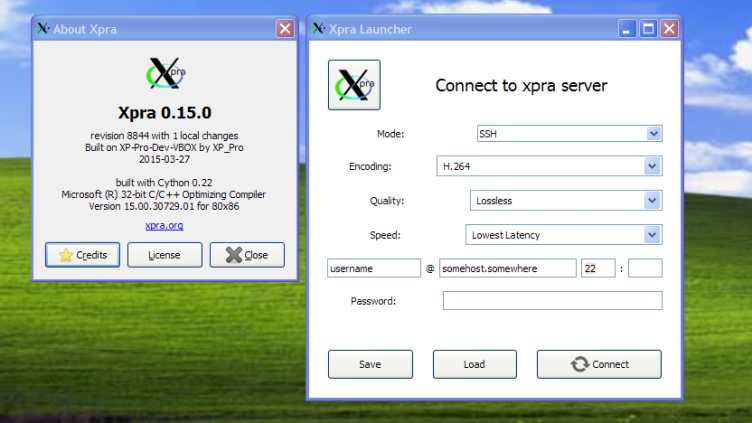Save the current connection settings

370,364
